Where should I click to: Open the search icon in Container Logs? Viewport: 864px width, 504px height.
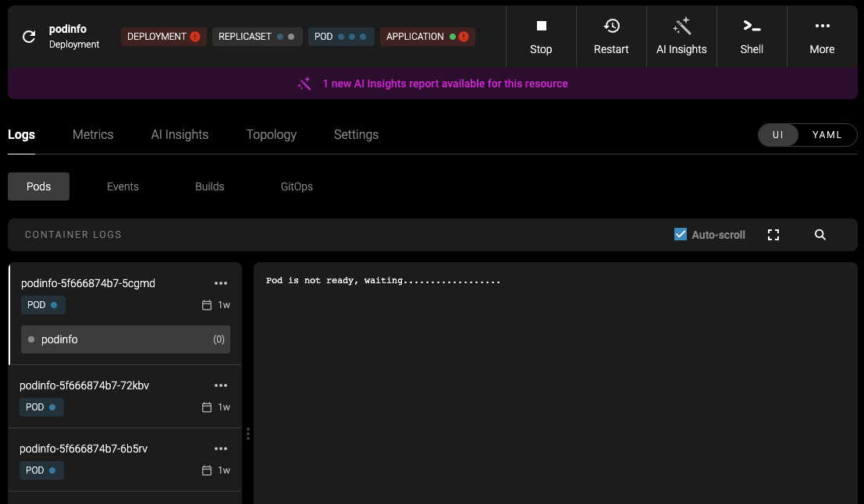point(820,234)
